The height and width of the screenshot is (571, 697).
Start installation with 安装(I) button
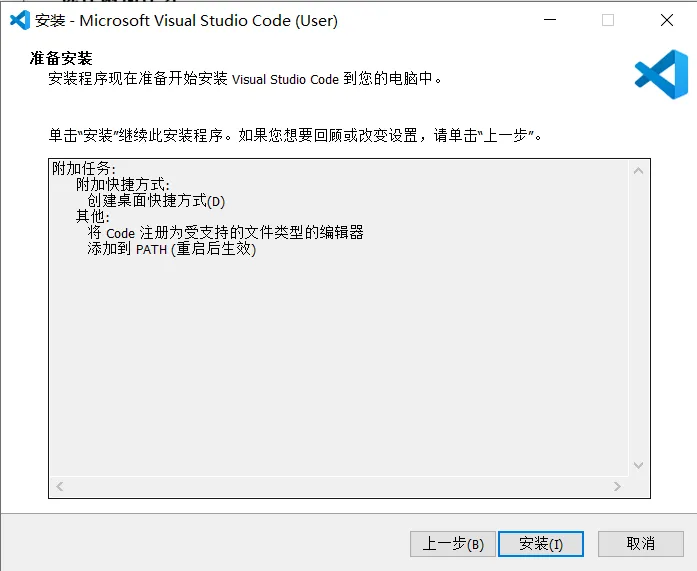click(541, 544)
